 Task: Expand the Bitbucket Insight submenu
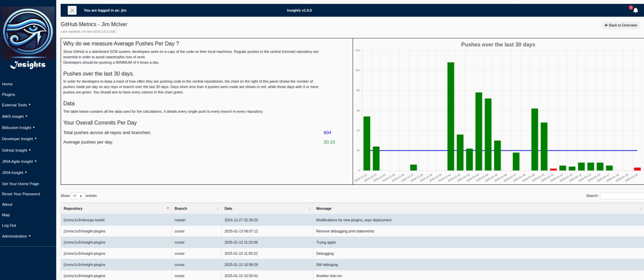18,127
